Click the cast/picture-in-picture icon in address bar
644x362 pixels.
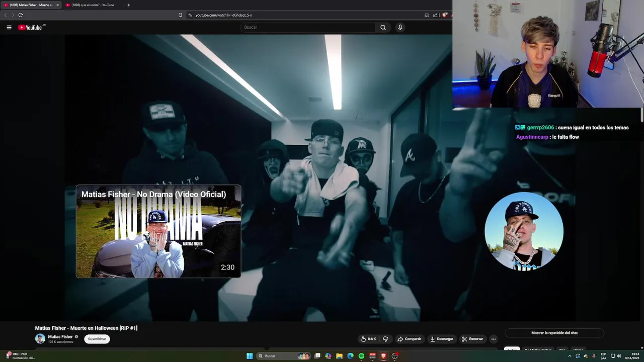click(x=427, y=15)
